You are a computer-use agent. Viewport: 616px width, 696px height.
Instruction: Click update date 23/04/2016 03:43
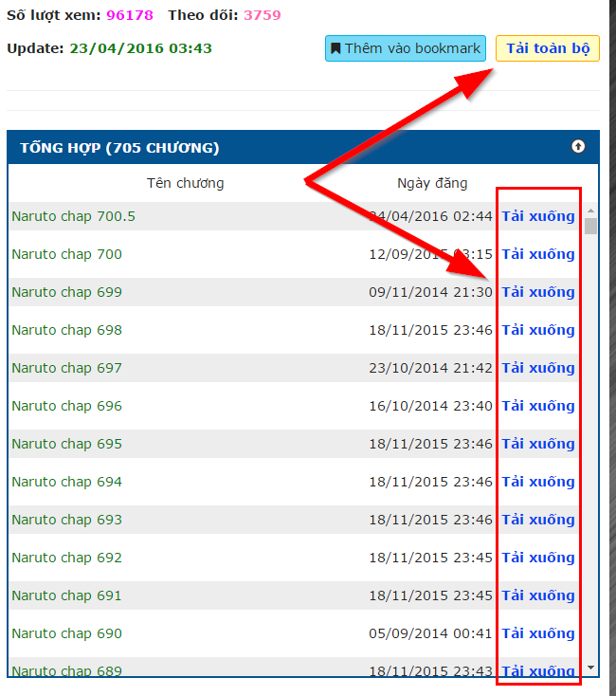coord(140,48)
